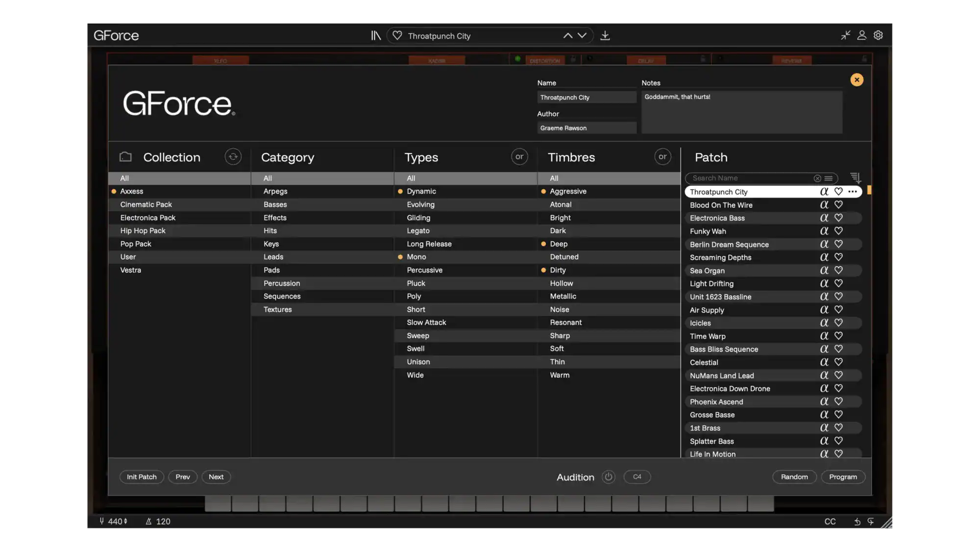Viewport: 980px width, 552px height.
Task: Select the Basses category
Action: point(322,204)
